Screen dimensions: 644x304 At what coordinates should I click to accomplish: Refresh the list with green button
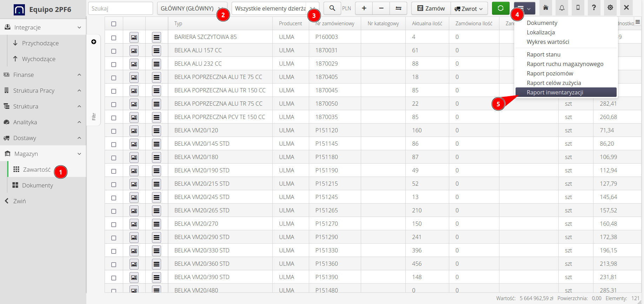501,8
